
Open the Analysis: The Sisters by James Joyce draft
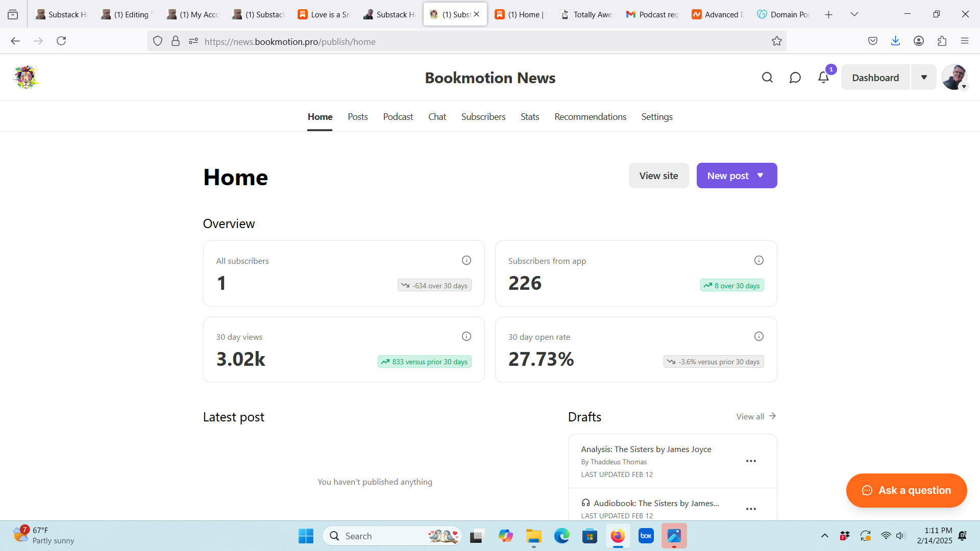point(646,449)
